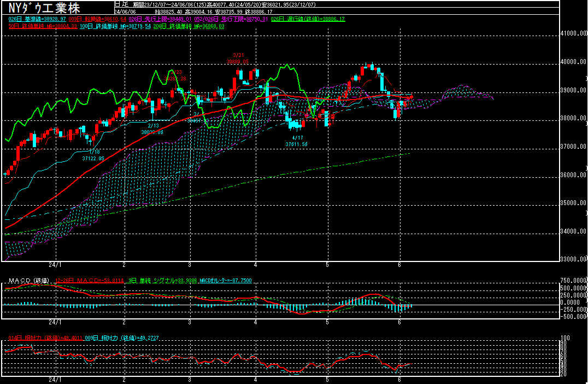Click the 35000.00 price axis label

point(573,203)
